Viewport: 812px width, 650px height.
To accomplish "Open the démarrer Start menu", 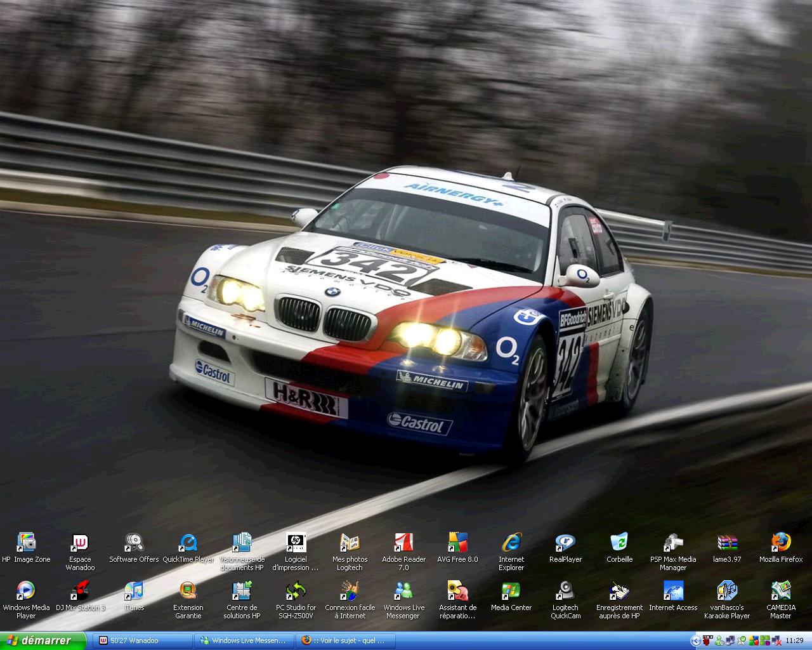I will tap(43, 640).
